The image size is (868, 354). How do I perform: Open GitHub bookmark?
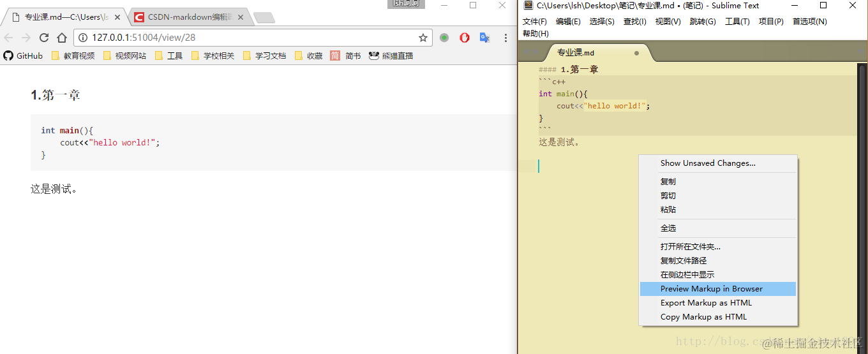point(23,55)
